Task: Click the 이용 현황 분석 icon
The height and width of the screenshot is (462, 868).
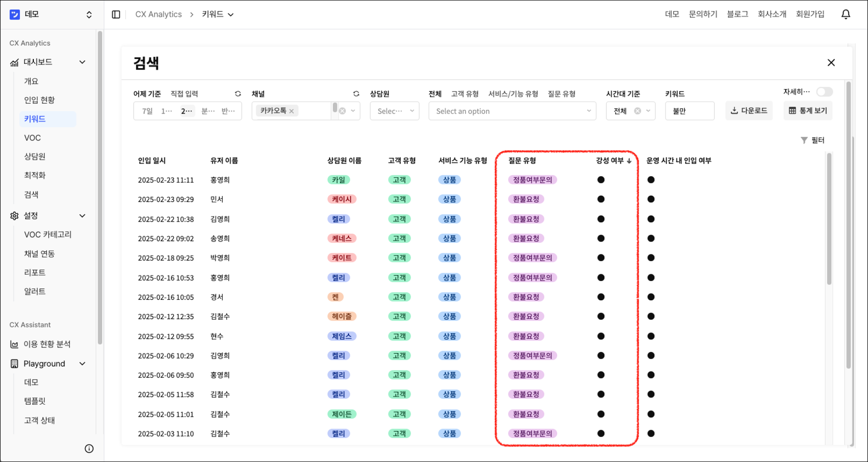Action: [13, 344]
